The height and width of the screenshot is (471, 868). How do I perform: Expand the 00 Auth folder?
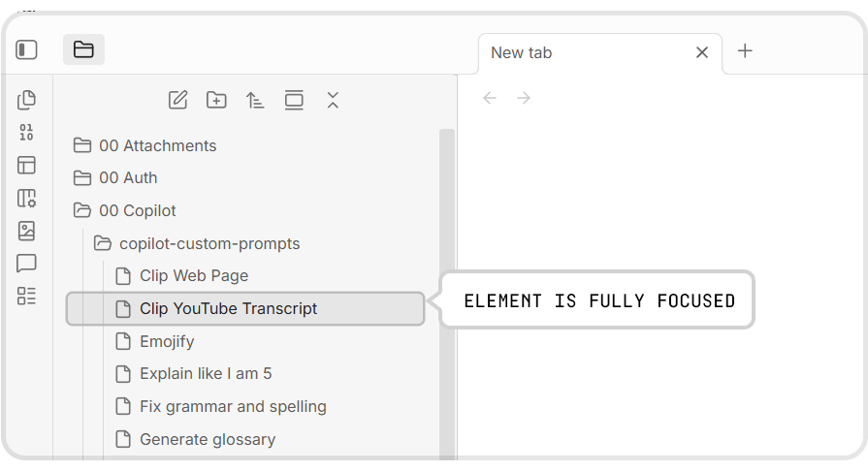(128, 178)
